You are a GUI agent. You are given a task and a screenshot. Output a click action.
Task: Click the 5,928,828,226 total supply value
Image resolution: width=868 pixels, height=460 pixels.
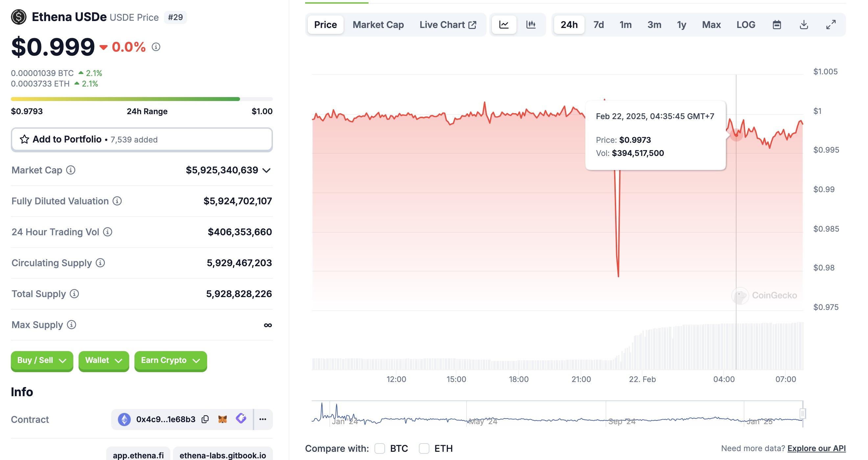coord(239,294)
